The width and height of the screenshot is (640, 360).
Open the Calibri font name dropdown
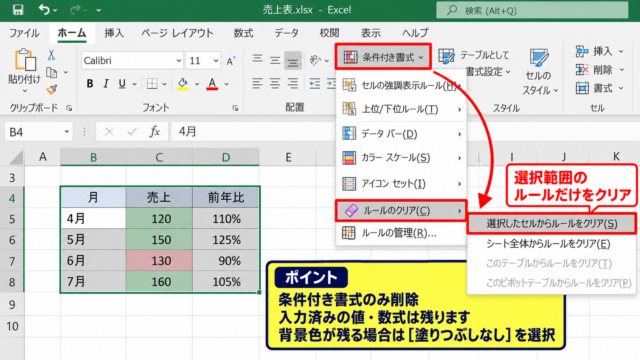[178, 61]
